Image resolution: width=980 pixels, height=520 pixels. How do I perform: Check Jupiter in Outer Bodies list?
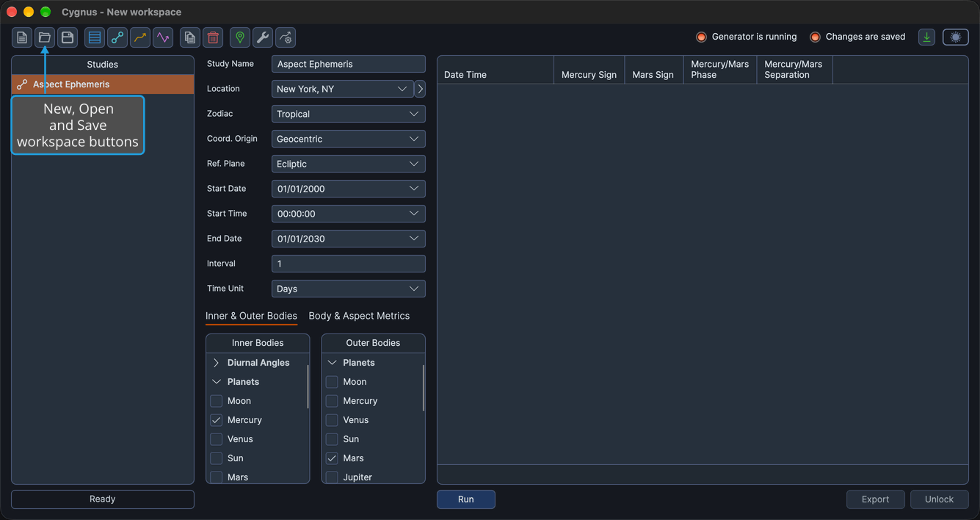[x=332, y=477]
